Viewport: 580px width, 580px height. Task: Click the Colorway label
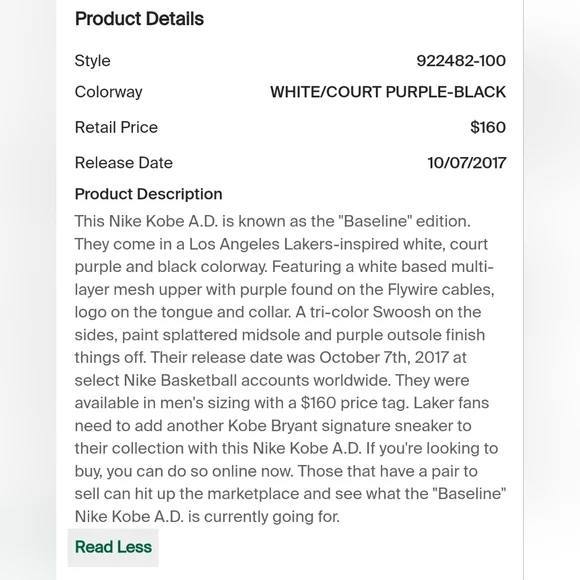[x=108, y=92]
